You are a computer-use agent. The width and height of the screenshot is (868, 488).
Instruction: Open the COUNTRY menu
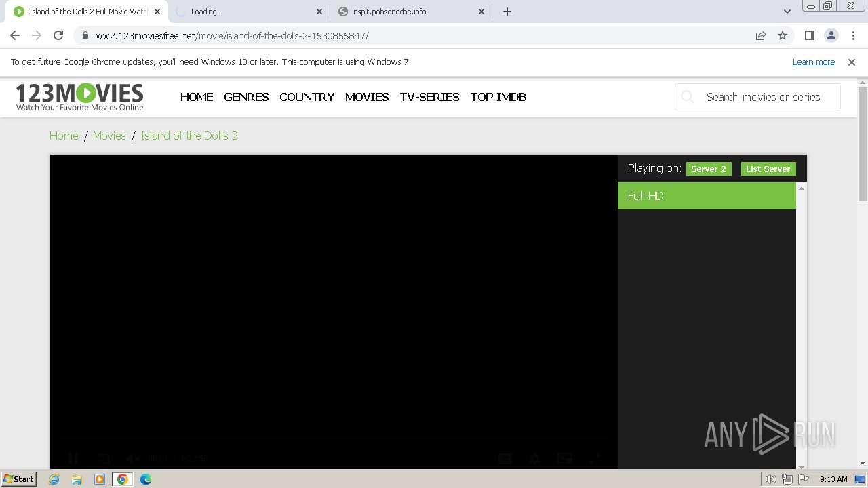tap(307, 97)
